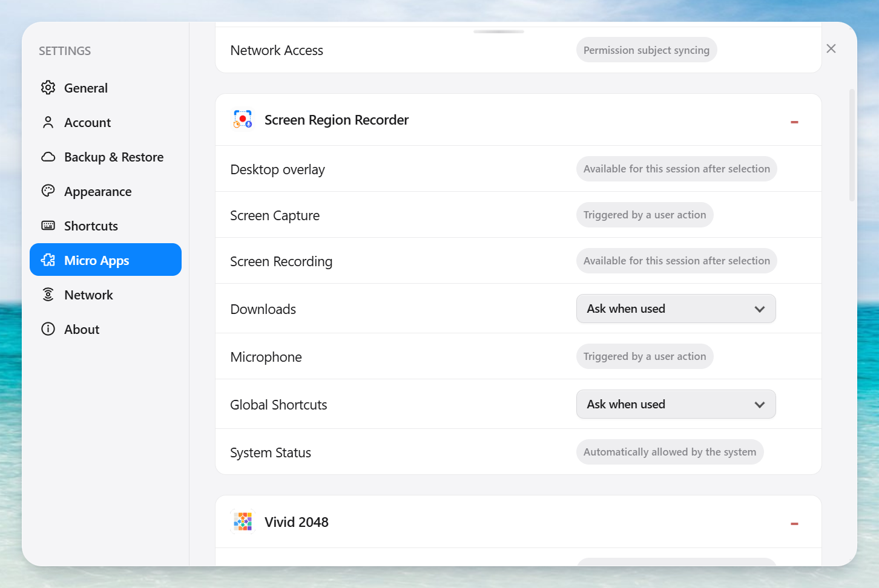Open the Network settings page

tap(105, 295)
